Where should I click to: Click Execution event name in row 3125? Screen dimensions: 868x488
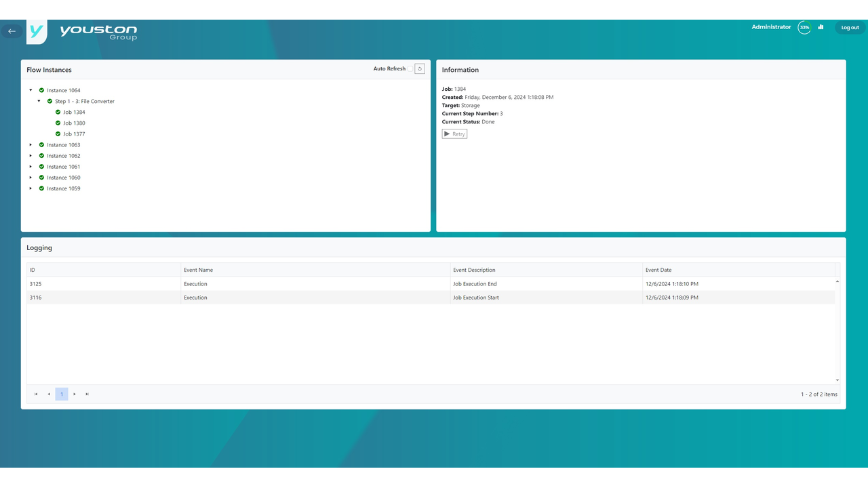(x=316, y=284)
